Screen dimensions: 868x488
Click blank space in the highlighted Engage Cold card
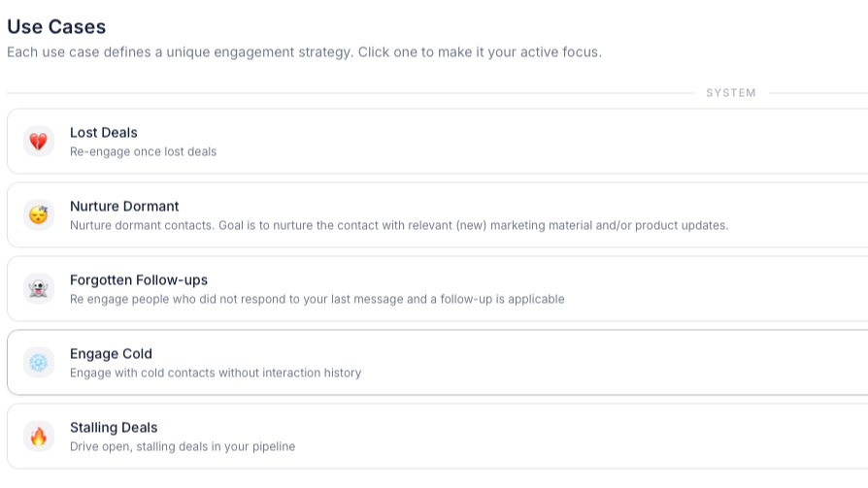click(x=609, y=363)
